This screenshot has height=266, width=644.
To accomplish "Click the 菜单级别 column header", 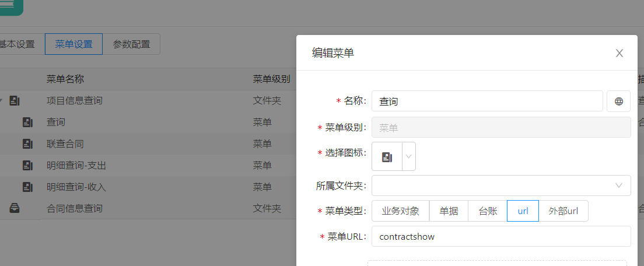I will (271, 79).
